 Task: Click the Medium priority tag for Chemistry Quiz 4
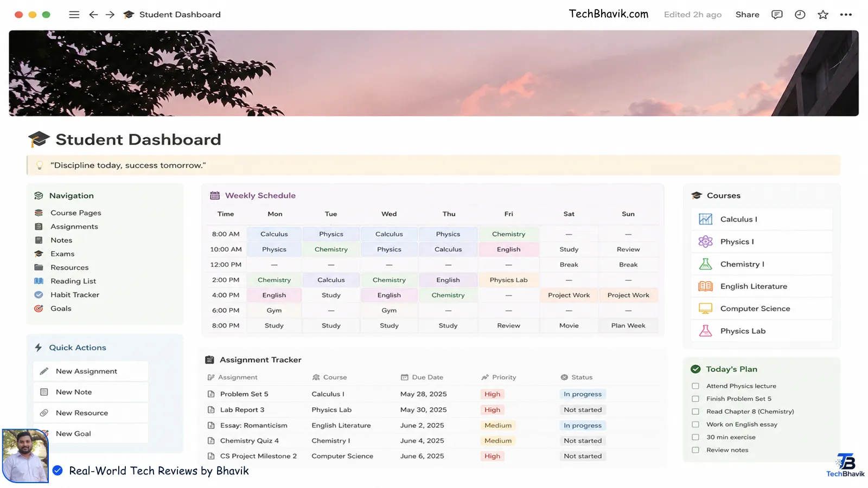coord(497,441)
